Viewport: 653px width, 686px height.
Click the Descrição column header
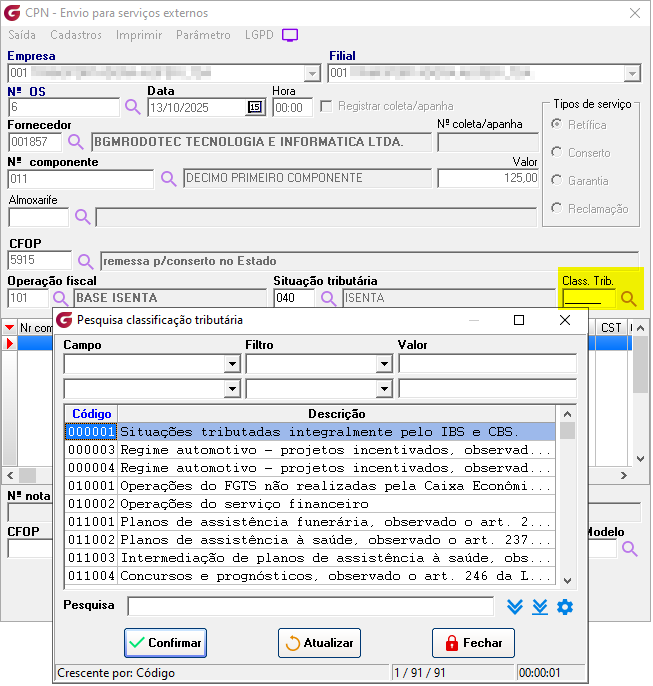336,414
